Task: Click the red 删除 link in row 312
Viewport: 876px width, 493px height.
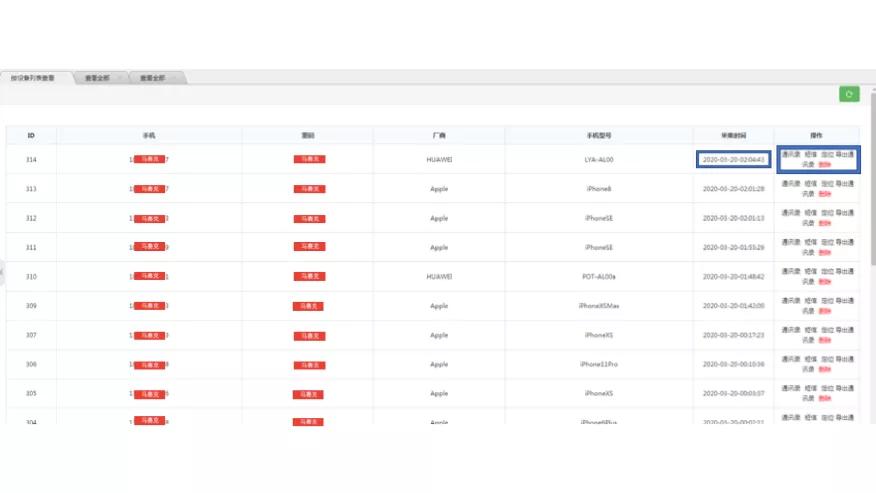Action: coord(825,223)
